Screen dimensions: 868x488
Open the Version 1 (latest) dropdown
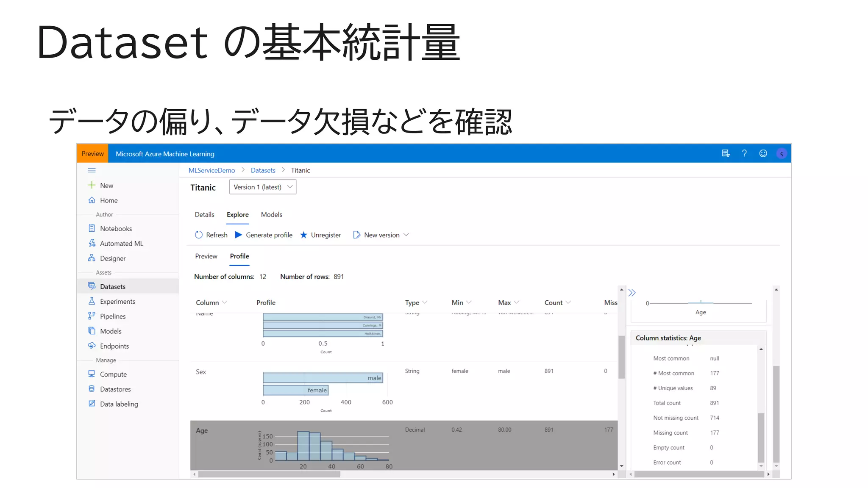coord(263,187)
